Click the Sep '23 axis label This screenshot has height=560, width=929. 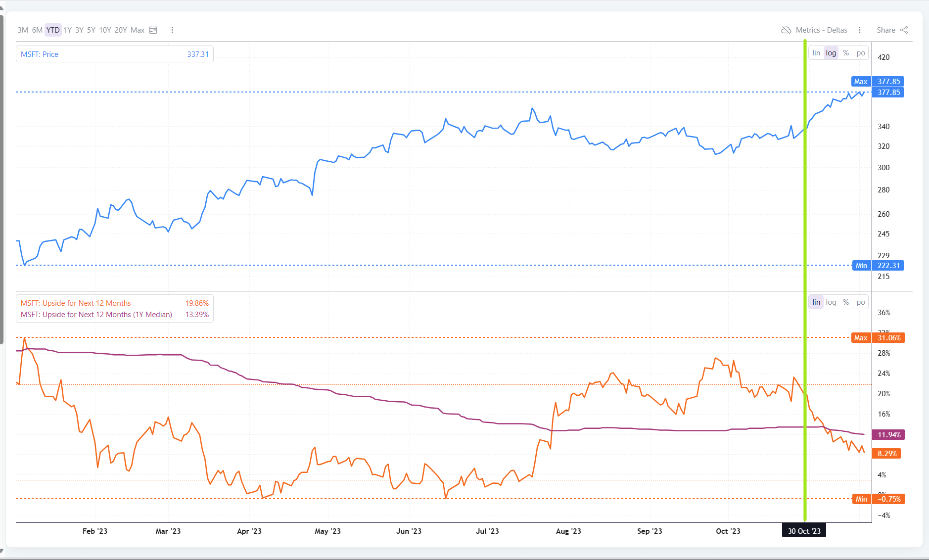(x=650, y=531)
